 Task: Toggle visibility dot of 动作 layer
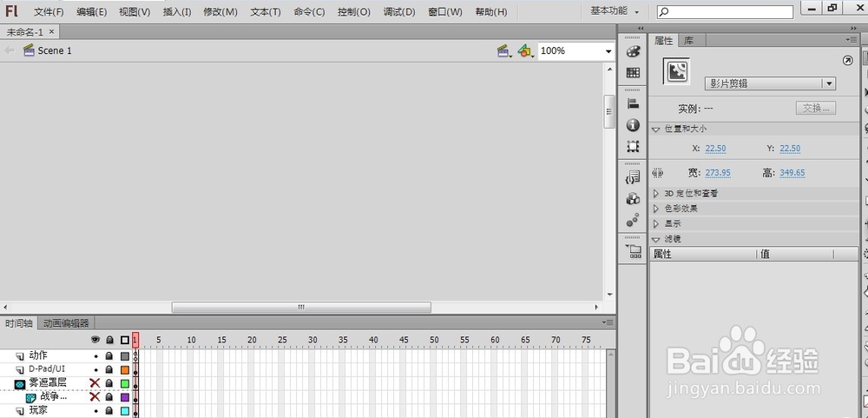pos(95,356)
